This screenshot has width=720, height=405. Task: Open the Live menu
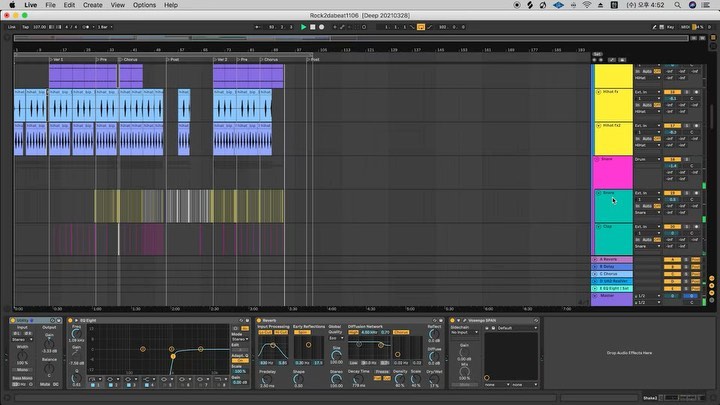(x=29, y=5)
